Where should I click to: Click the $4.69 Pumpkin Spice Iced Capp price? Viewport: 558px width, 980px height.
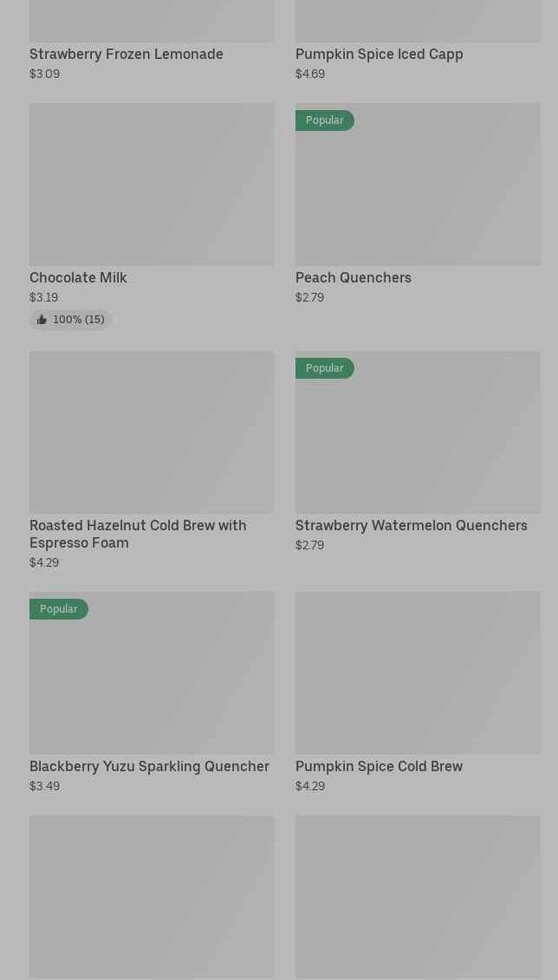tap(310, 74)
